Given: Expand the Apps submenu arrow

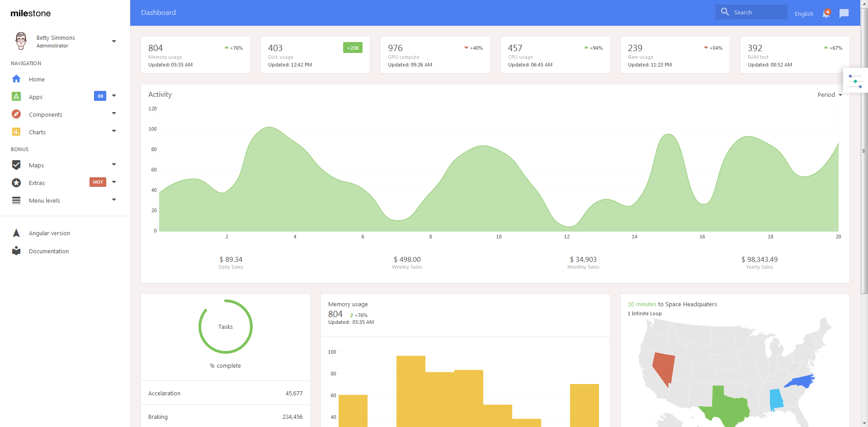Looking at the screenshot, I should tap(114, 95).
